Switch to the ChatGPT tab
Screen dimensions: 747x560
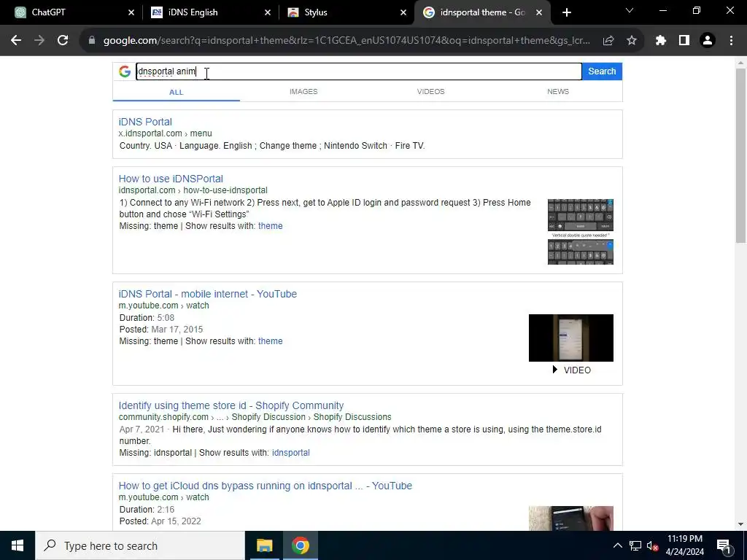(74, 13)
